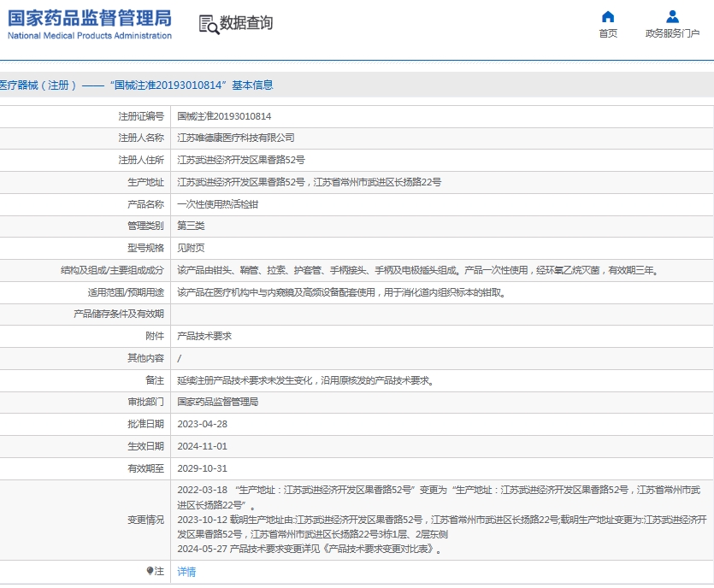Open the 政务服务门户 user icon
The height and width of the screenshot is (588, 714).
coord(672,17)
